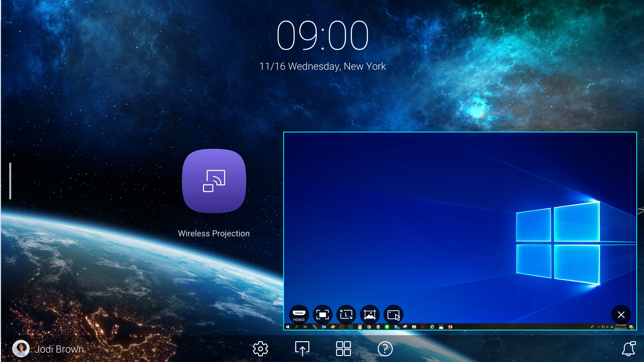644x362 pixels.
Task: Launch Adobe Illustrator from the preview taskbar
Action: 342,327
